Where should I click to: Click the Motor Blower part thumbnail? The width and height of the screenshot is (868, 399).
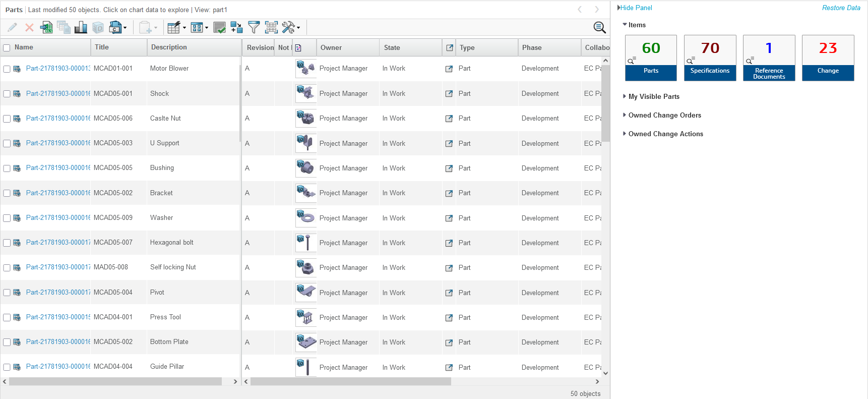[x=305, y=68]
